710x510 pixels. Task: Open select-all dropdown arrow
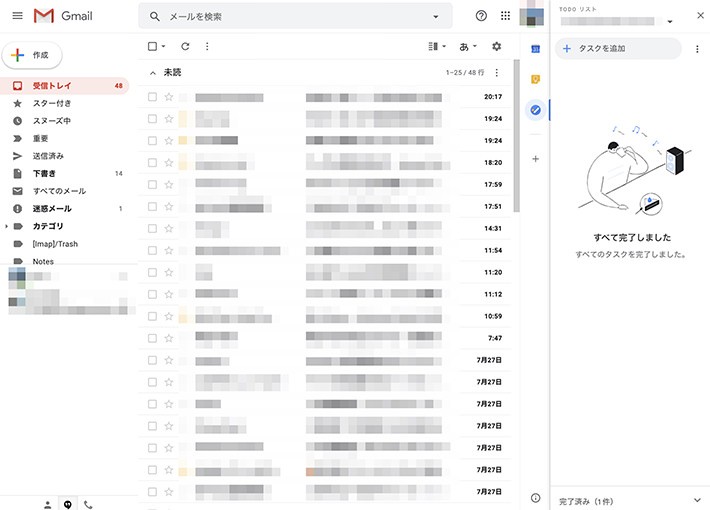163,46
